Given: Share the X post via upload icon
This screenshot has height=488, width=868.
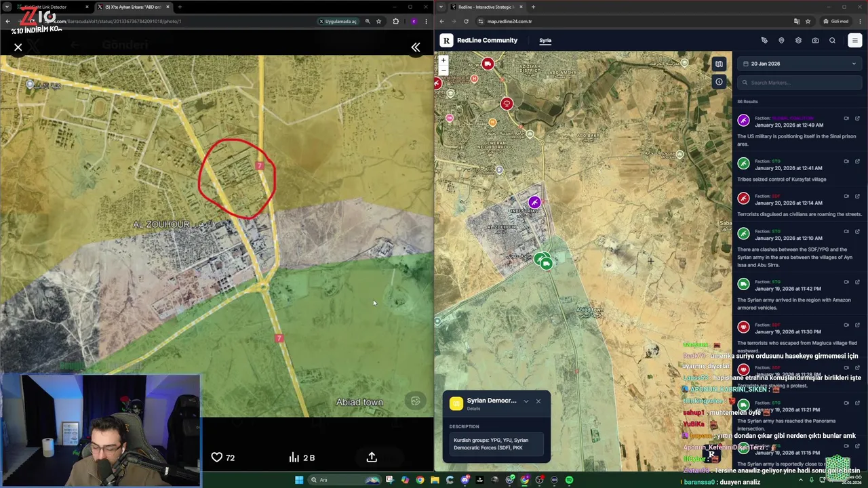Looking at the screenshot, I should [372, 457].
